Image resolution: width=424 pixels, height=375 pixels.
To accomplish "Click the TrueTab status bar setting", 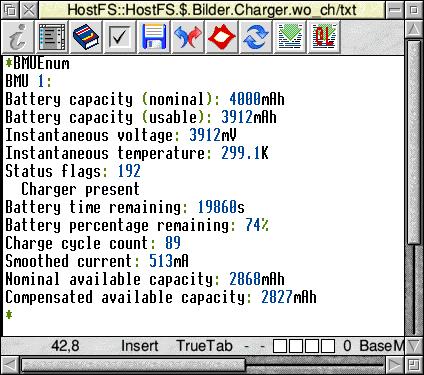I will pos(204,346).
